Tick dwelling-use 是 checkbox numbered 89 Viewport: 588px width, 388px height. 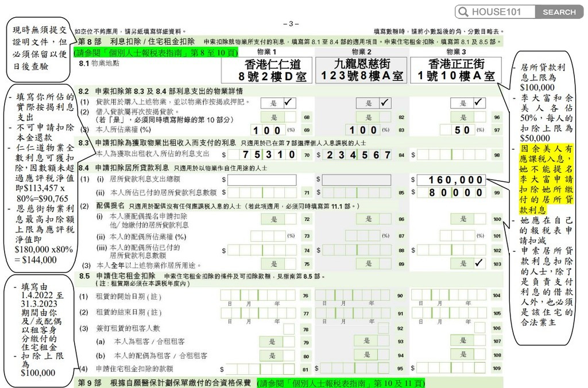(x=385, y=263)
